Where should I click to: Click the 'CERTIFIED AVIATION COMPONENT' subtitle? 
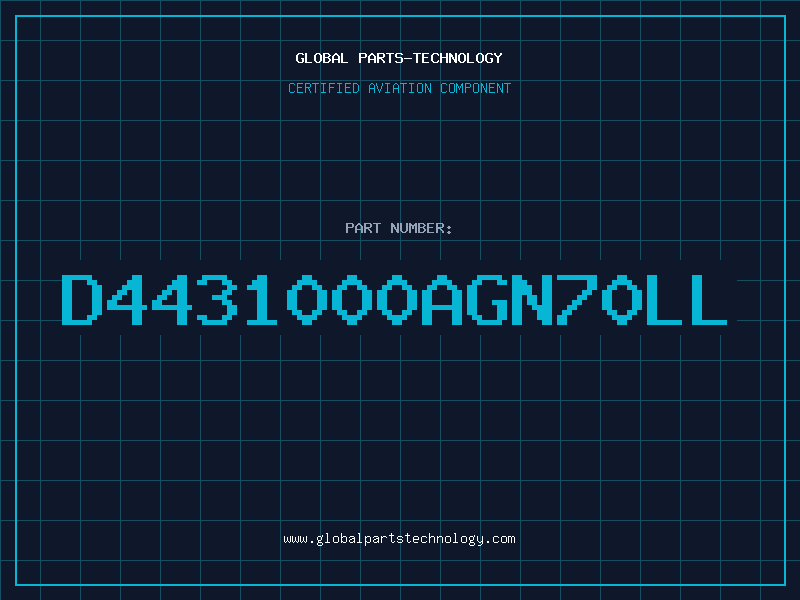click(x=399, y=88)
